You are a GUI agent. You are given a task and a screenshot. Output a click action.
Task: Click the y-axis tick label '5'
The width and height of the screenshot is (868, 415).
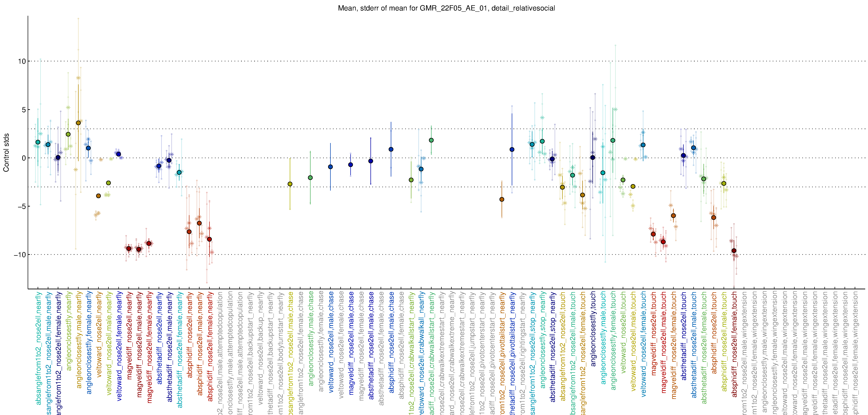tap(24, 110)
